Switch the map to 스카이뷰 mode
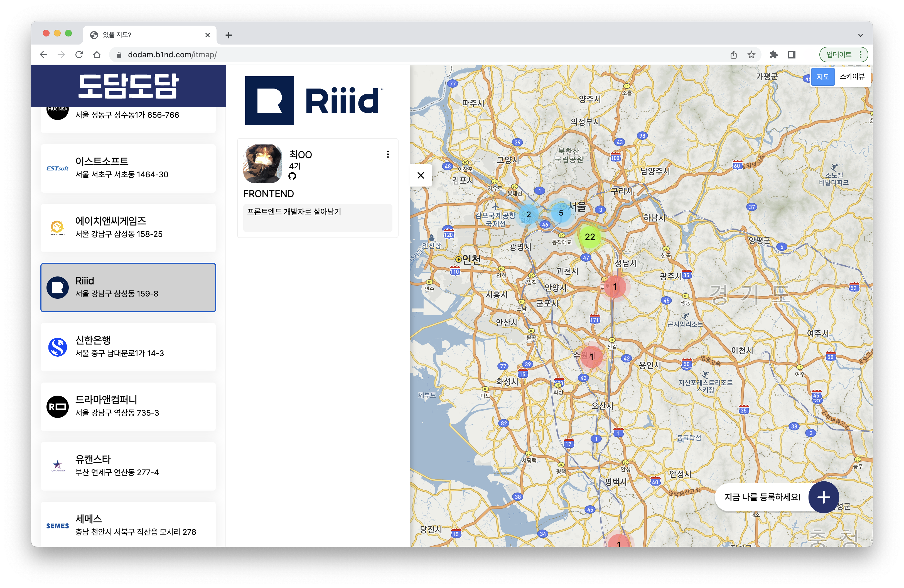Screen dimensions: 904x588 pos(852,77)
